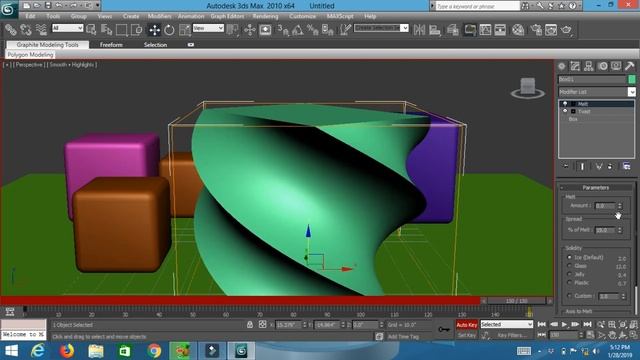Click the Rendered Frame Window icon
This screenshot has height=360, width=640.
(551, 30)
